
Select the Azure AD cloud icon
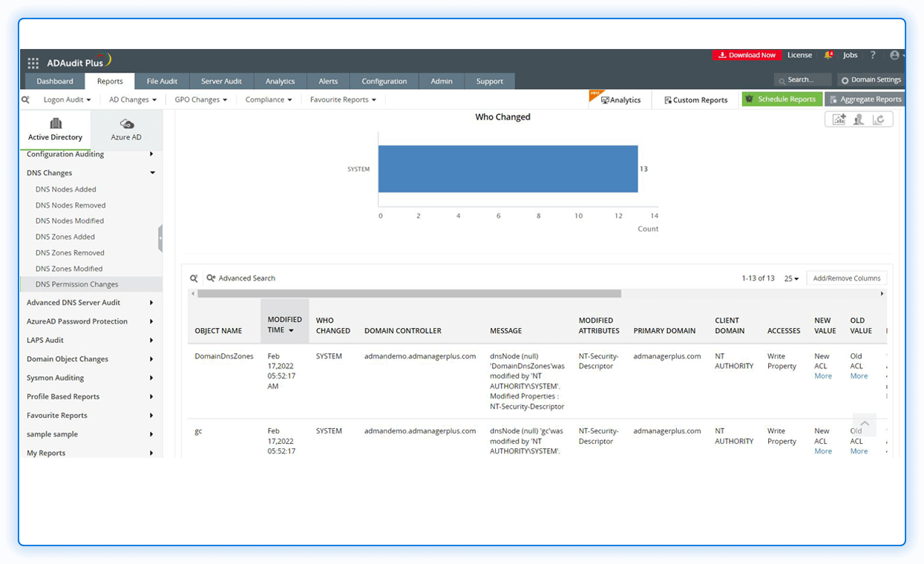126,124
